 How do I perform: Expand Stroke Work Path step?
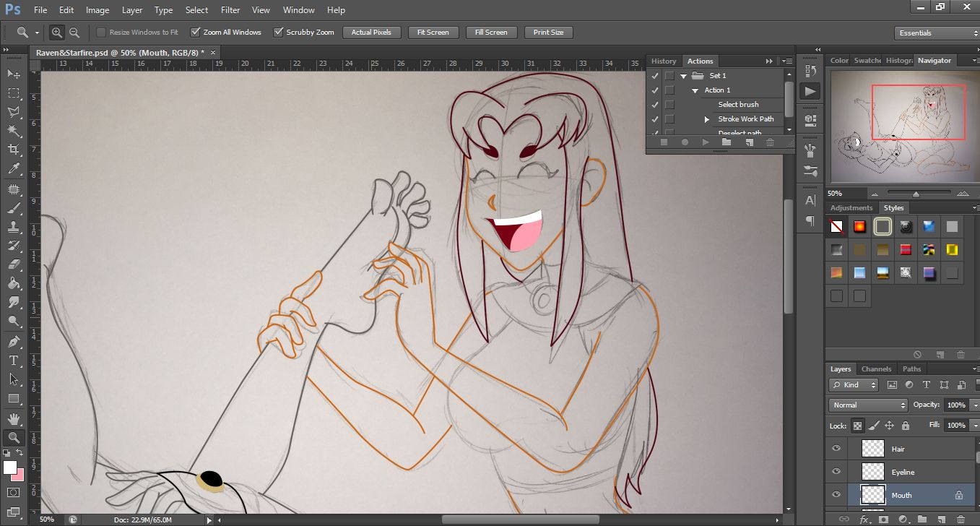[x=707, y=119]
